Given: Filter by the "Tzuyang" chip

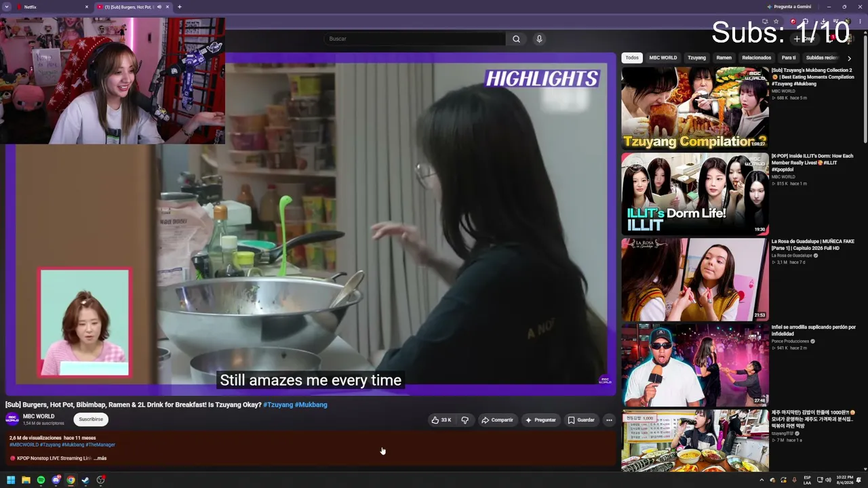Looking at the screenshot, I should [x=696, y=58].
